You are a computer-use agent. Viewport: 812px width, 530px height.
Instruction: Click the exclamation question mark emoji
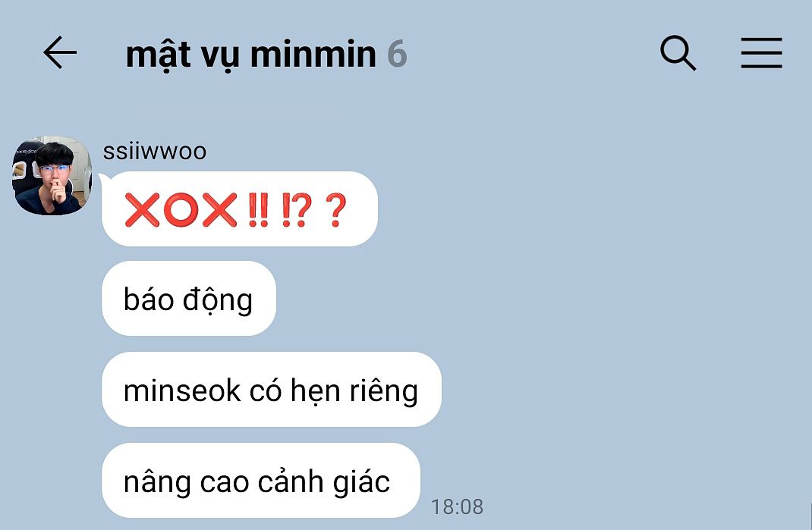[x=297, y=209]
